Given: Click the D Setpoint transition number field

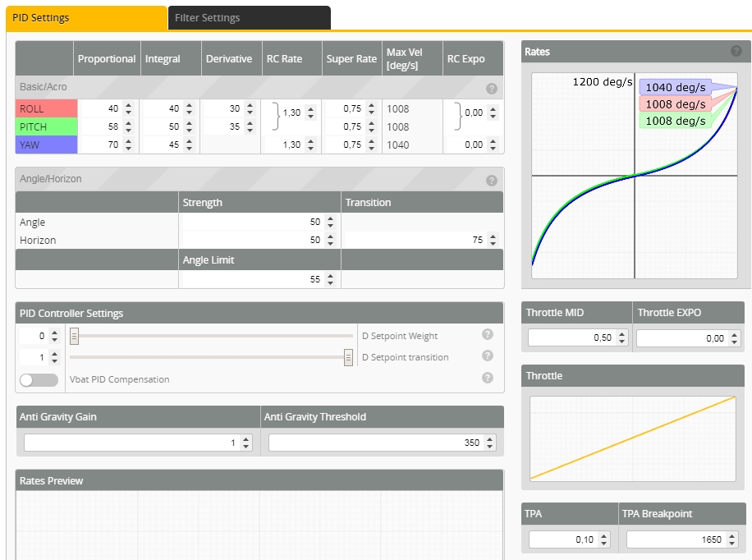Looking at the screenshot, I should 39,357.
